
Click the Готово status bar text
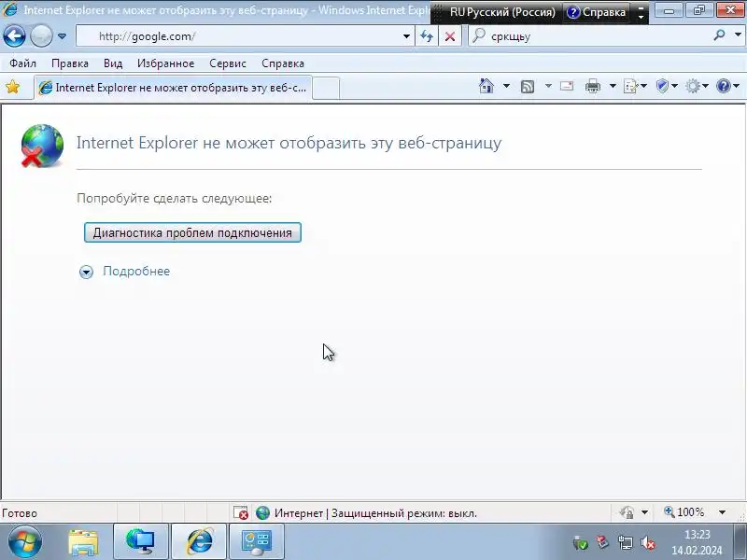tap(20, 513)
